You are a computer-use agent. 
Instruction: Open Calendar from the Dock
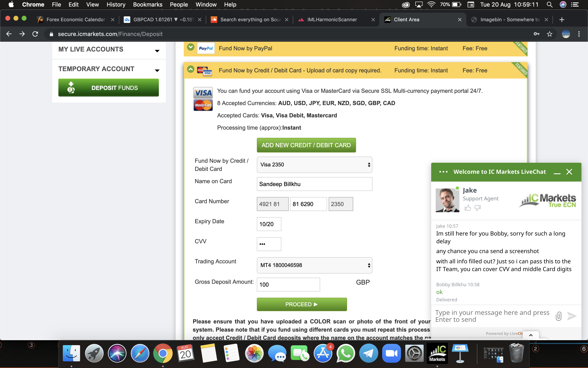186,353
